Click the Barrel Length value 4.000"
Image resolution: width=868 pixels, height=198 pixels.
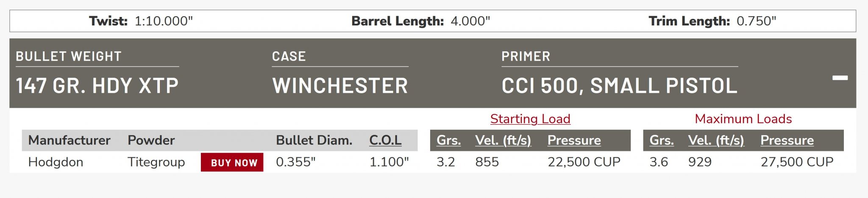point(470,21)
